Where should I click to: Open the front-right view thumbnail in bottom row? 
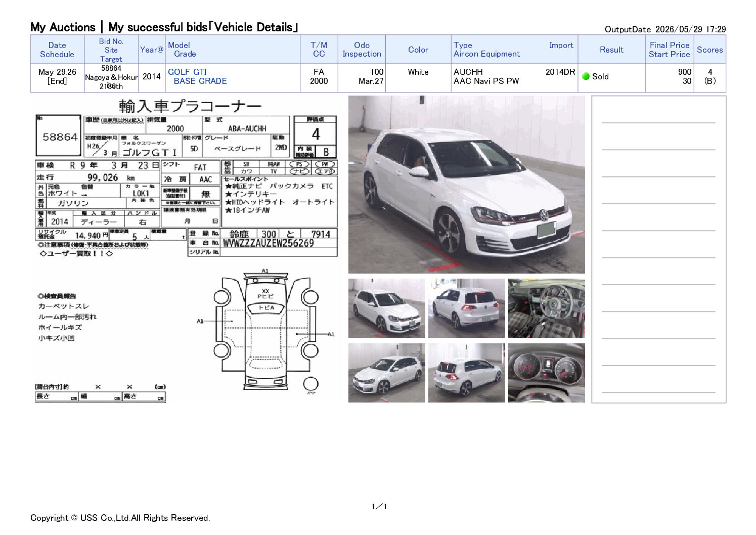386,373
